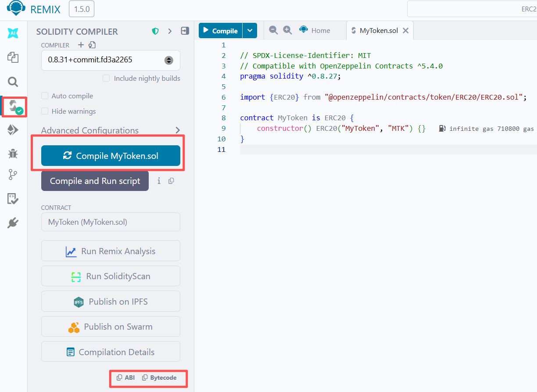The height and width of the screenshot is (392, 537).
Task: Click the constructor() code on line 9
Action: point(341,128)
